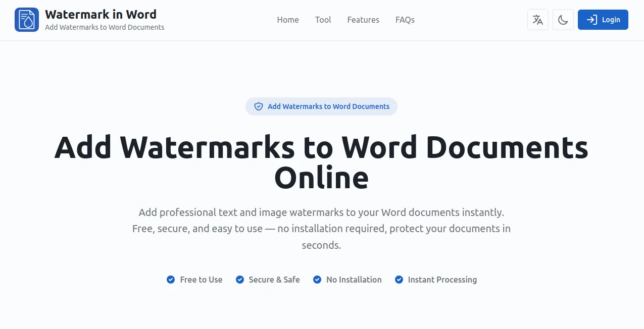Click the Watermark in Word logo icon

pos(27,20)
